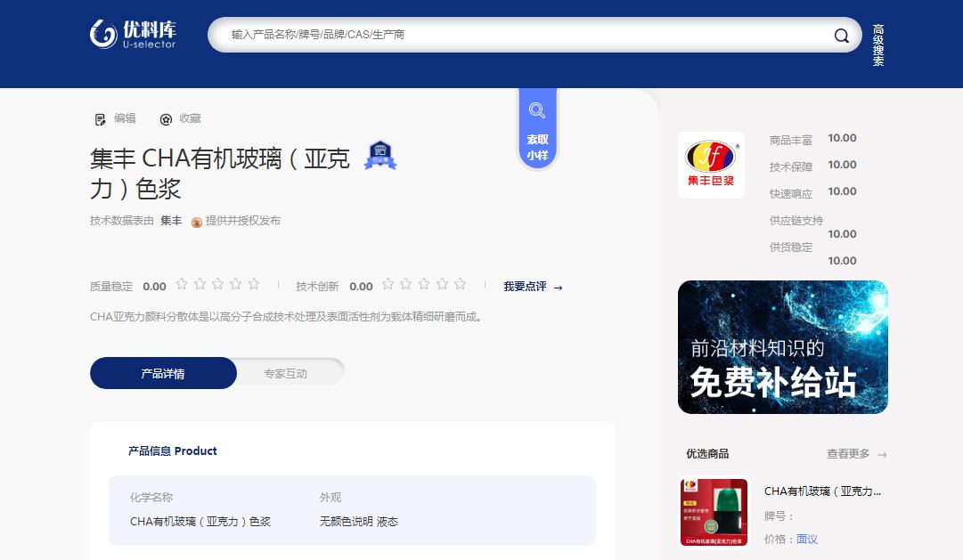Click the 商品丰富 score value 10.00
This screenshot has height=560, width=963.
842,138
